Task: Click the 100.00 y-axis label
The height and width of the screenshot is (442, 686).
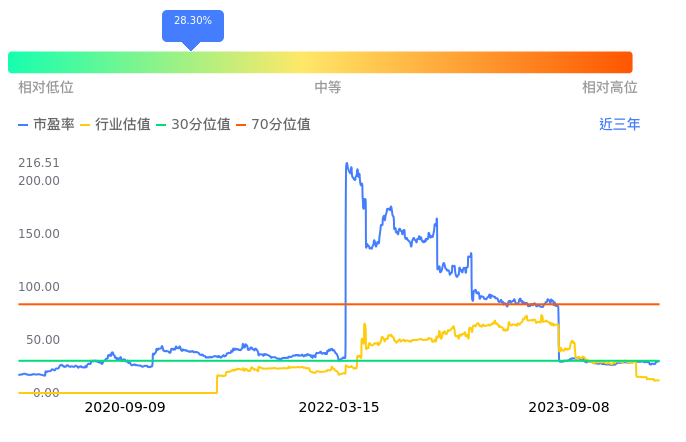Action: (x=39, y=287)
